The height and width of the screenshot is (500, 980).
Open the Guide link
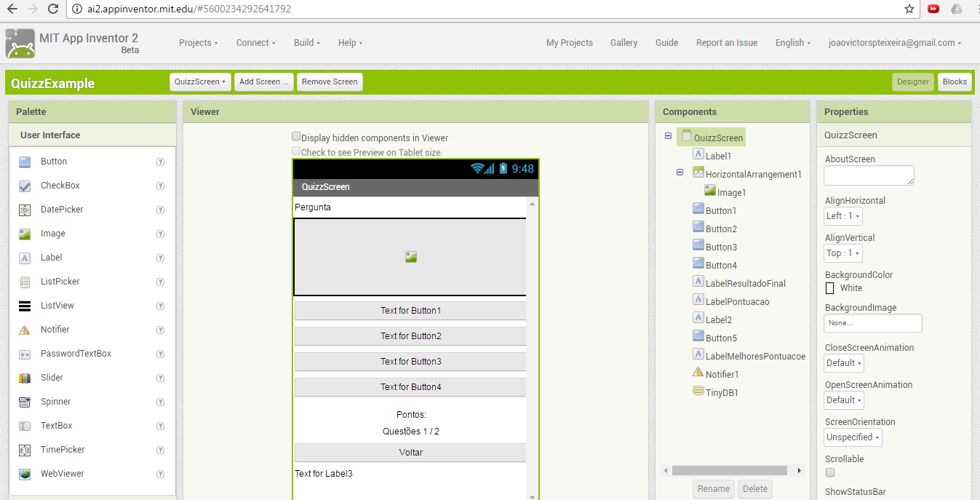point(666,43)
